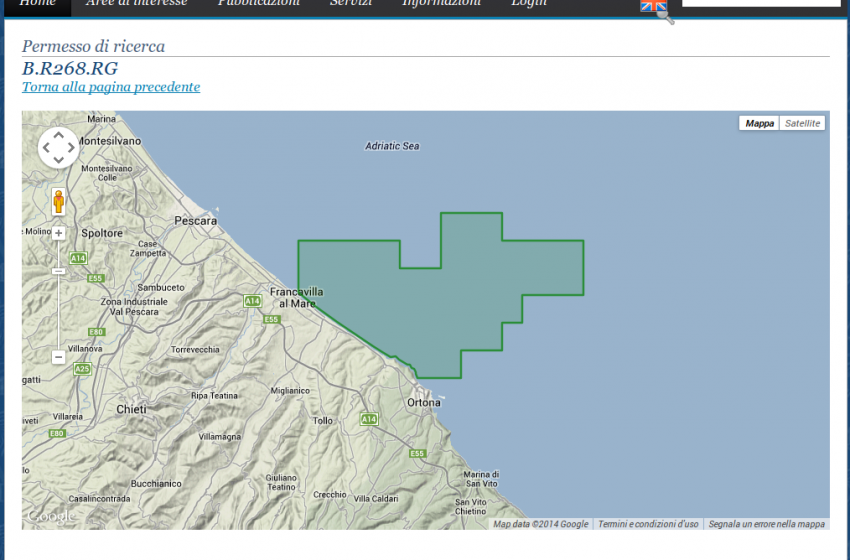Screen dimensions: 850x560
Task: Click the Google logo on the map
Action: tap(50, 516)
